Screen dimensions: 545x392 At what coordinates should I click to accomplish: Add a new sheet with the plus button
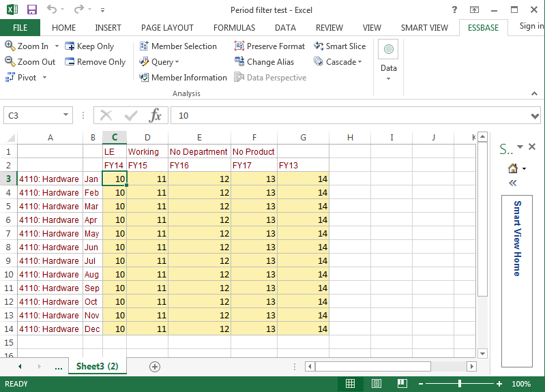155,367
